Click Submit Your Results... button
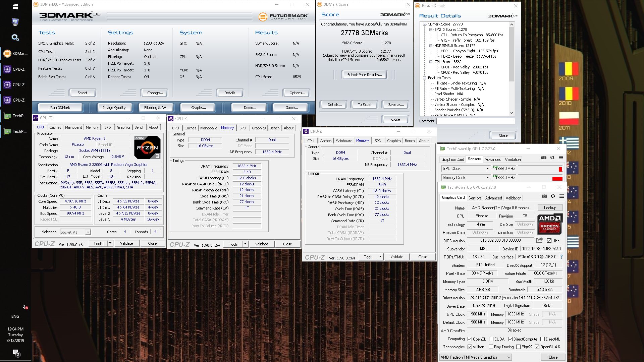This screenshot has height=362, width=644. tap(364, 75)
